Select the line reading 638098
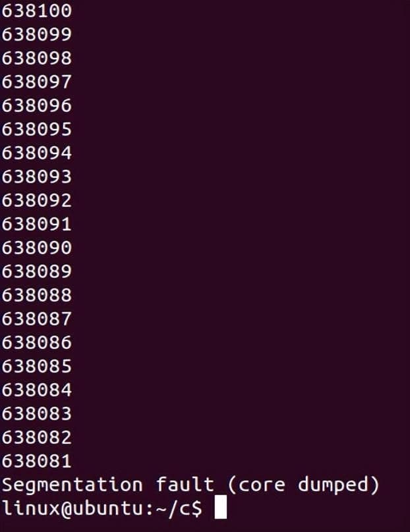 [x=37, y=58]
